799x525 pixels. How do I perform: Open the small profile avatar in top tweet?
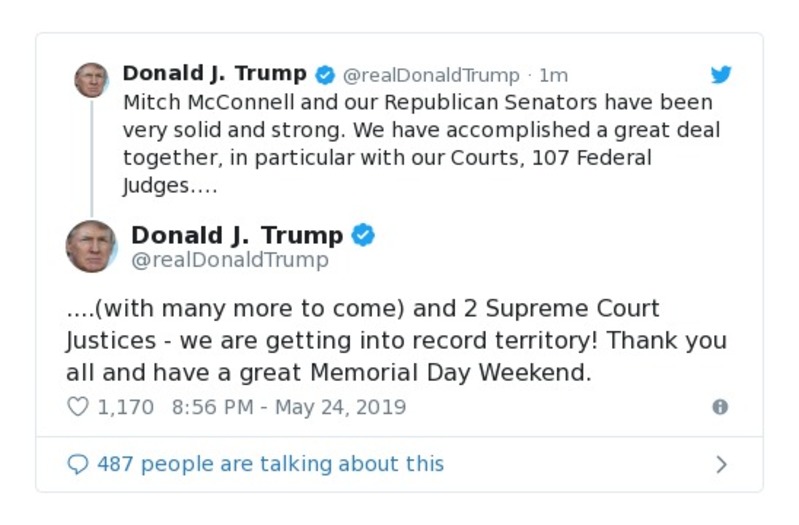[x=91, y=80]
